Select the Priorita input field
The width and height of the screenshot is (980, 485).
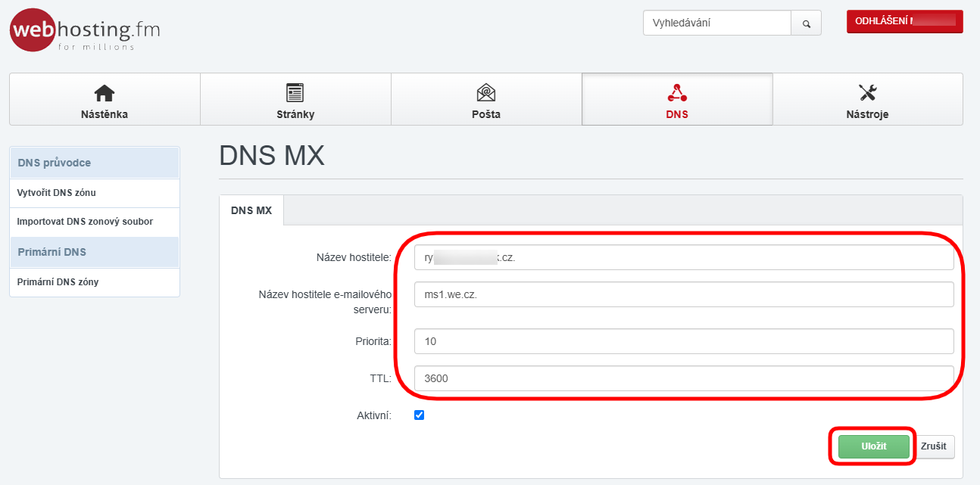[683, 341]
